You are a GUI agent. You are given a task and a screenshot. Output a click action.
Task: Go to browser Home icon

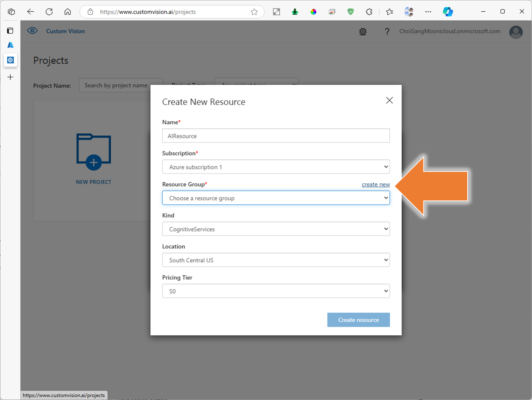[68, 12]
